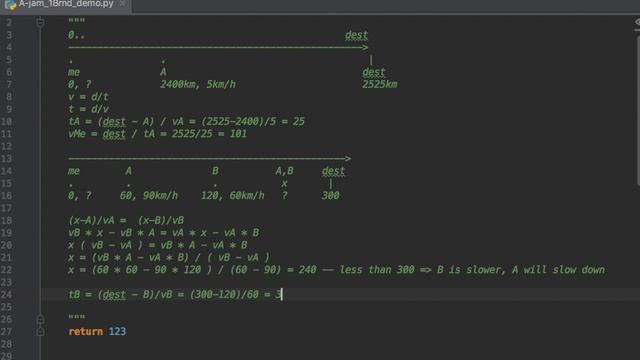Click the '300' value under dest
The image size is (640, 360).
pyautogui.click(x=330, y=196)
